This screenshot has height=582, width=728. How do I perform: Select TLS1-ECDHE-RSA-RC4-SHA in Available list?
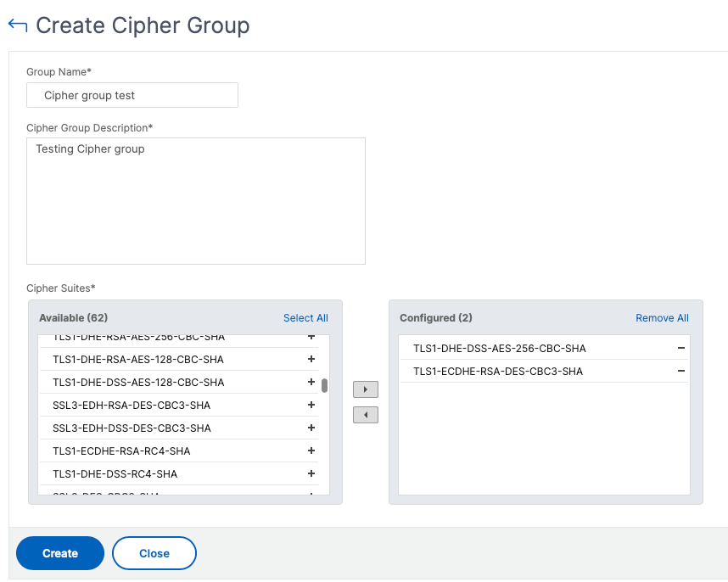tap(179, 450)
